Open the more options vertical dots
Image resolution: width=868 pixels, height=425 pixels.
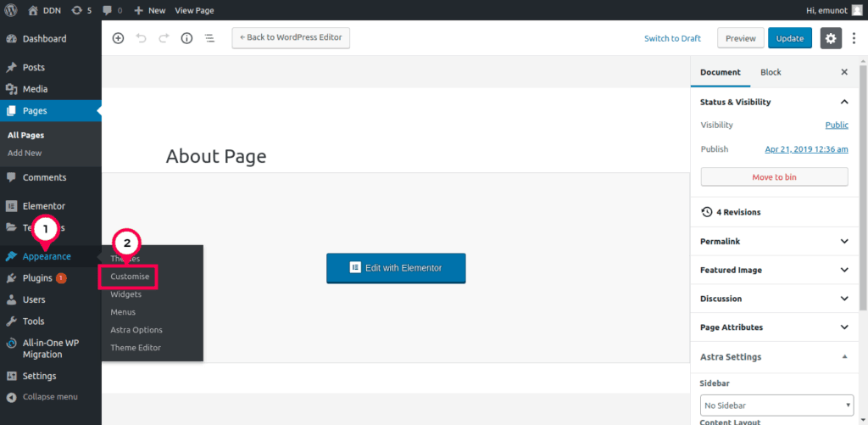[x=854, y=38]
